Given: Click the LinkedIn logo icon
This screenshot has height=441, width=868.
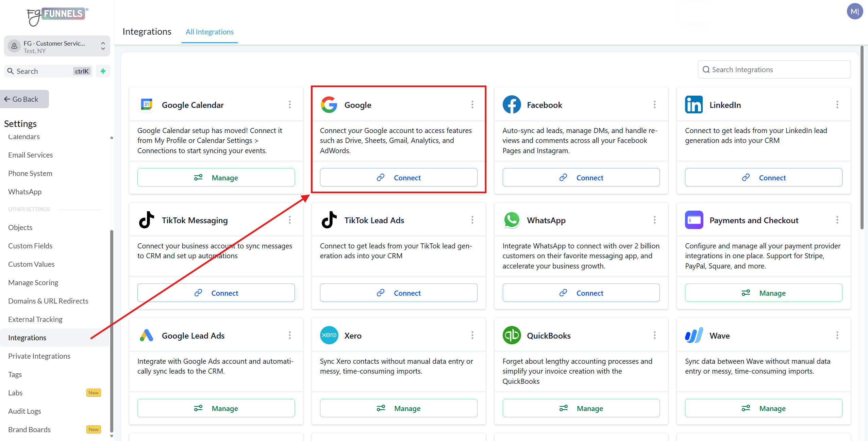Looking at the screenshot, I should pyautogui.click(x=694, y=104).
